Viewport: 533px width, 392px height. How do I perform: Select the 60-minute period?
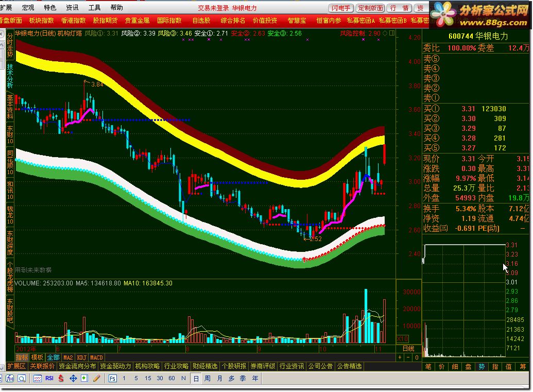click(x=171, y=379)
